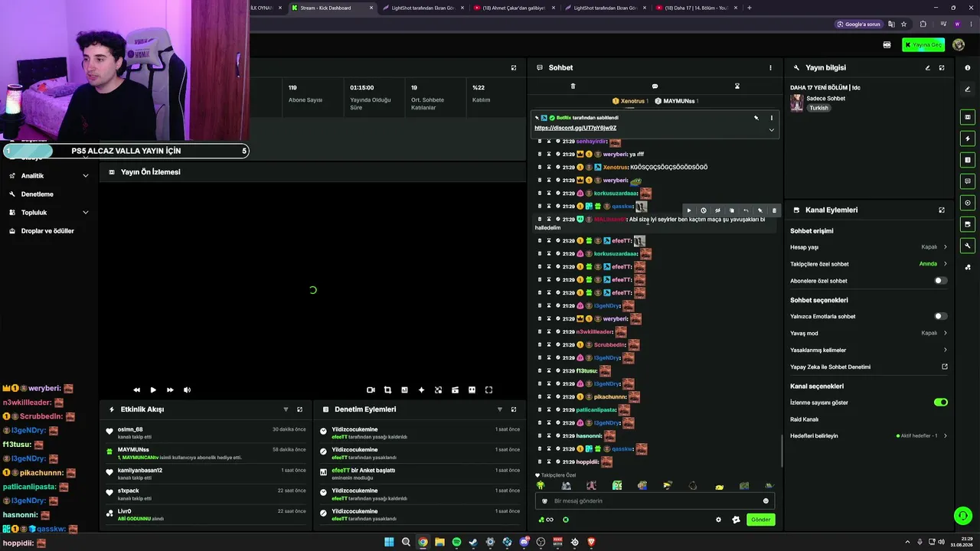Toggle wrench panel in right sidebar
Viewport: 980px width, 551px height.
click(968, 246)
